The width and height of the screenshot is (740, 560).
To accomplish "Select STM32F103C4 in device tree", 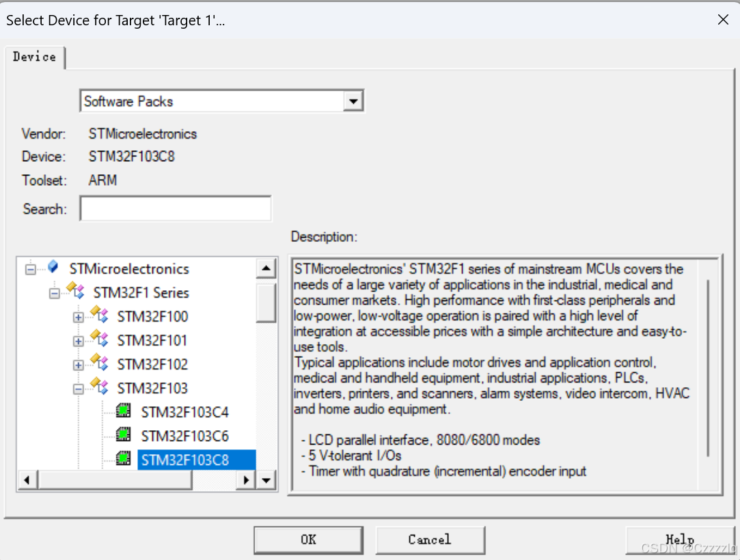I will (x=185, y=412).
